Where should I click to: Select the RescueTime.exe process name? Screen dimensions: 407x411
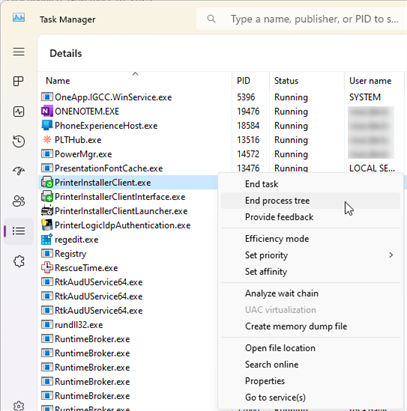coord(86,268)
